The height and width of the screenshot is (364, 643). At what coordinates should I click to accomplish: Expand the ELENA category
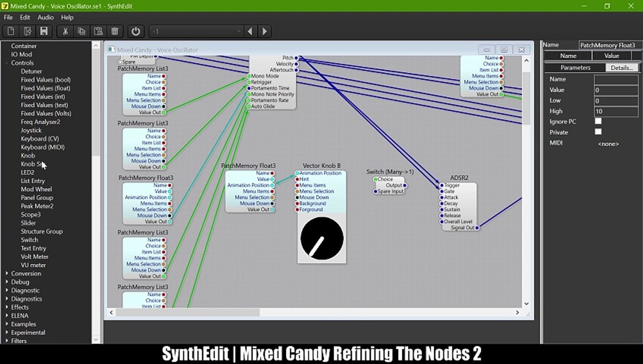(7, 315)
